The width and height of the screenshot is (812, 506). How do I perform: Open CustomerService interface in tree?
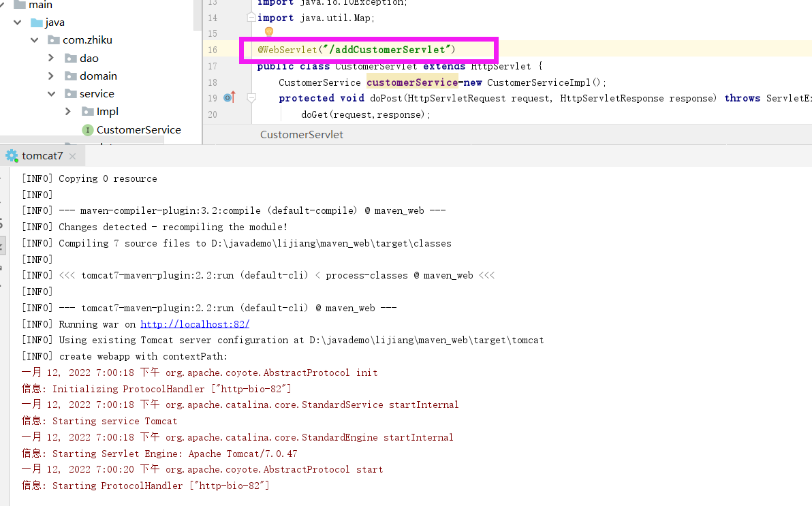tap(139, 130)
